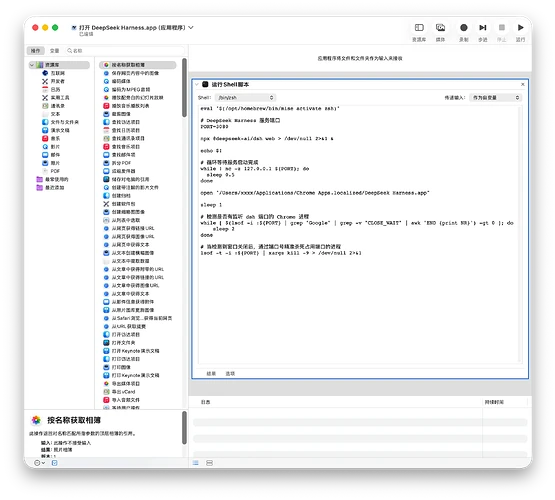The image size is (555, 500).
Task: Show the variables list view icon
Action: point(209,463)
